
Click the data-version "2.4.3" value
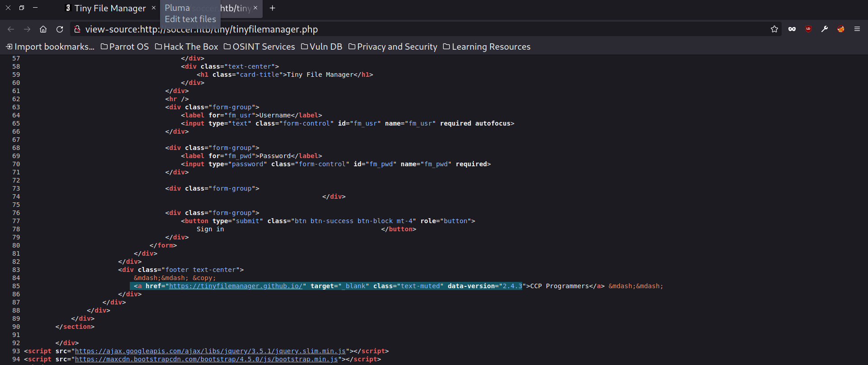513,286
